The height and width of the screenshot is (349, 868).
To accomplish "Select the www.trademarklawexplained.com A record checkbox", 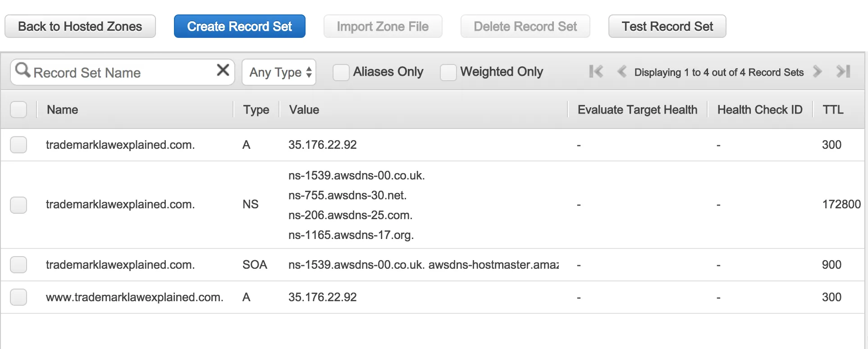I will point(18,297).
